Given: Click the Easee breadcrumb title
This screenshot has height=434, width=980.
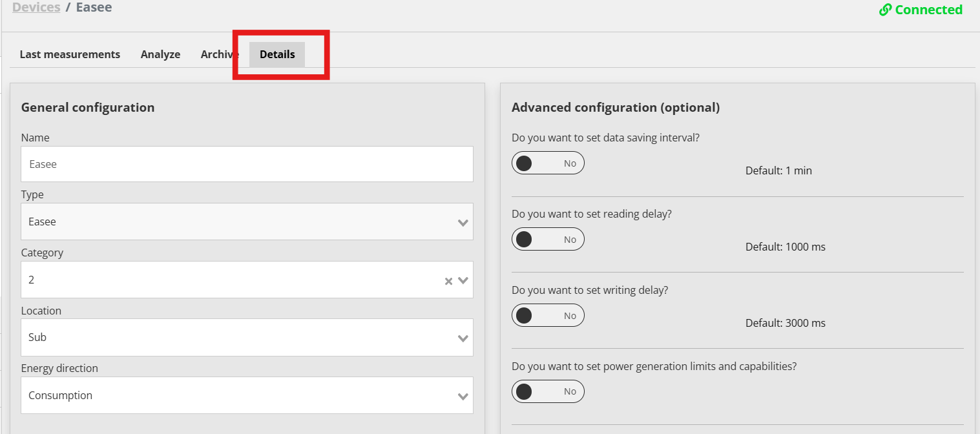Looking at the screenshot, I should point(94,8).
